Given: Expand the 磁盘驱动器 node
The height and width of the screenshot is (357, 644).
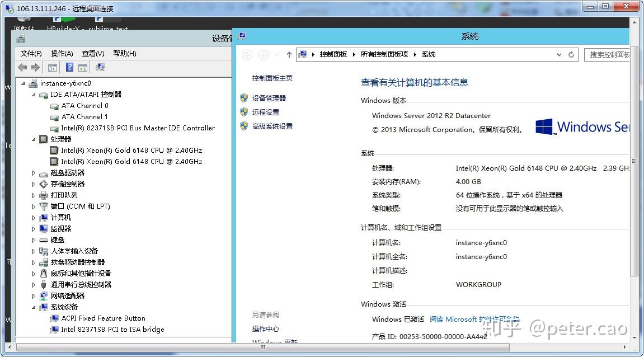Looking at the screenshot, I should (x=34, y=173).
